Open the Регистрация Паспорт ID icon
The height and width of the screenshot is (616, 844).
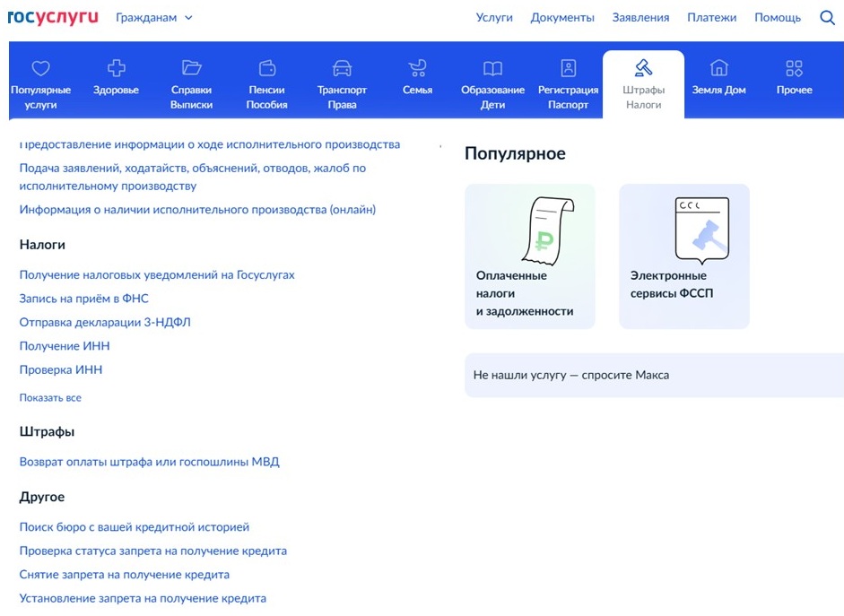click(569, 68)
